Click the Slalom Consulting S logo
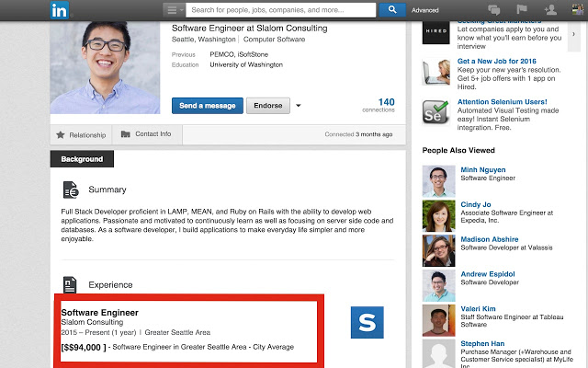Viewport: 588px width, 368px height. point(367,322)
